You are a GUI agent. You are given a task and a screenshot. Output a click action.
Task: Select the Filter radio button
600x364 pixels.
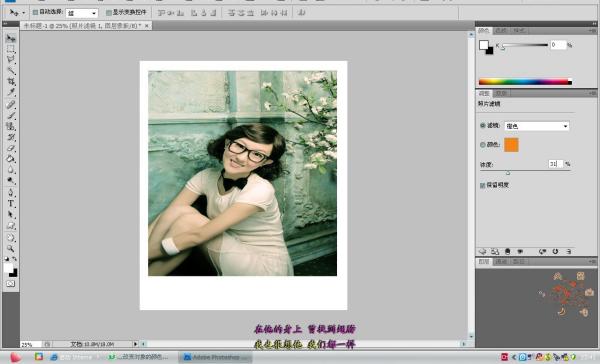click(x=483, y=125)
